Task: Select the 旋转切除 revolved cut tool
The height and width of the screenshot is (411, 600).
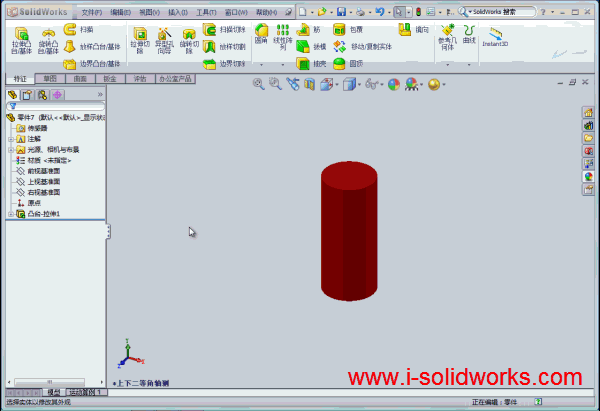Action: [189, 40]
